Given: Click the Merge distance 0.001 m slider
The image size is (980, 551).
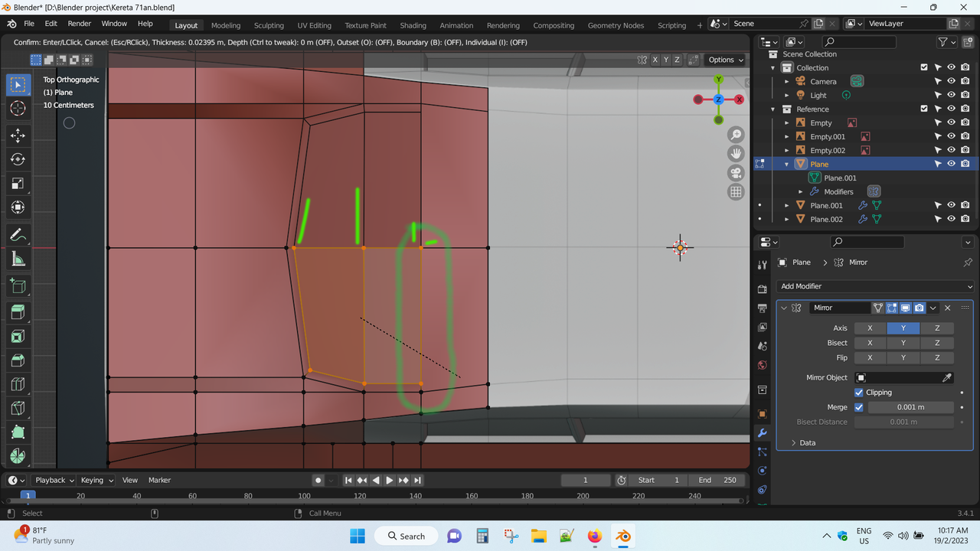Looking at the screenshot, I should tap(910, 407).
